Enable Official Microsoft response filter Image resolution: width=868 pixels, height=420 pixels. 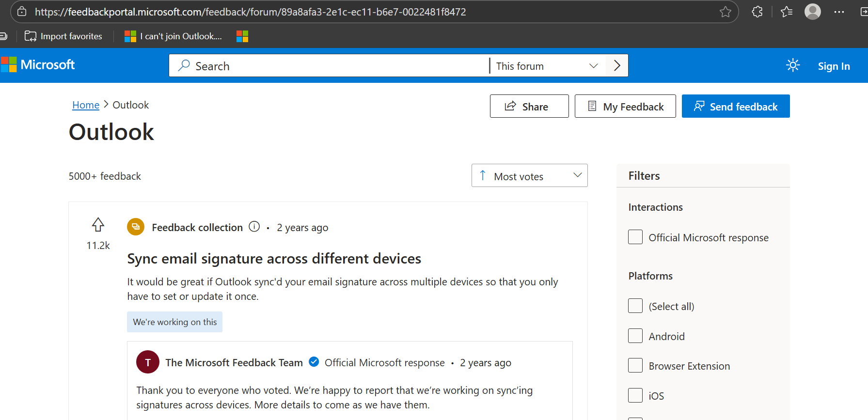tap(635, 237)
